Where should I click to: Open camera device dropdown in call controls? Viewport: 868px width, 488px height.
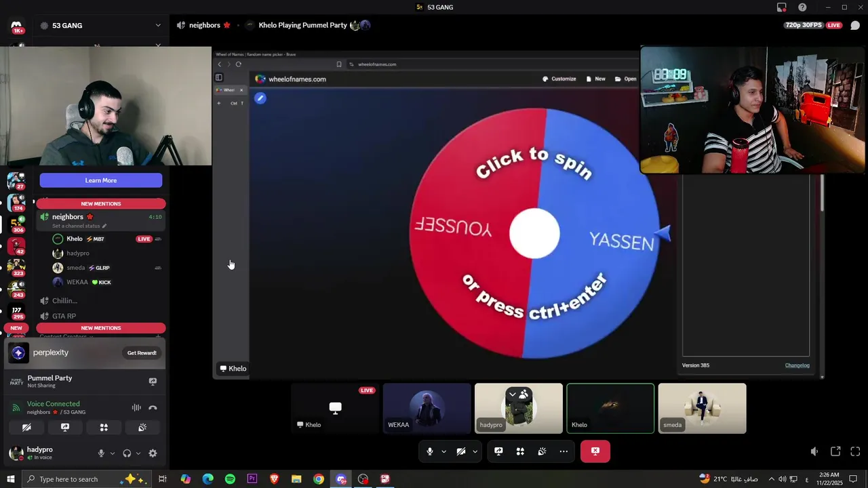[475, 451]
